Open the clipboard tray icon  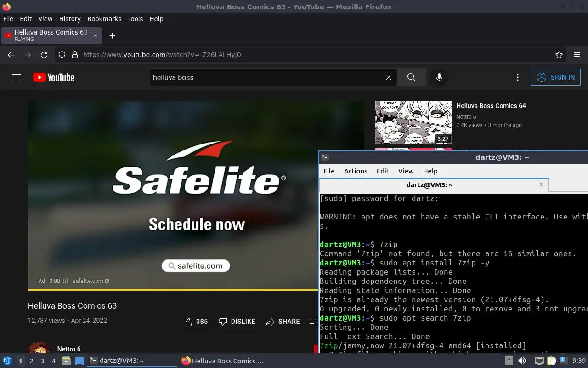[x=551, y=361]
